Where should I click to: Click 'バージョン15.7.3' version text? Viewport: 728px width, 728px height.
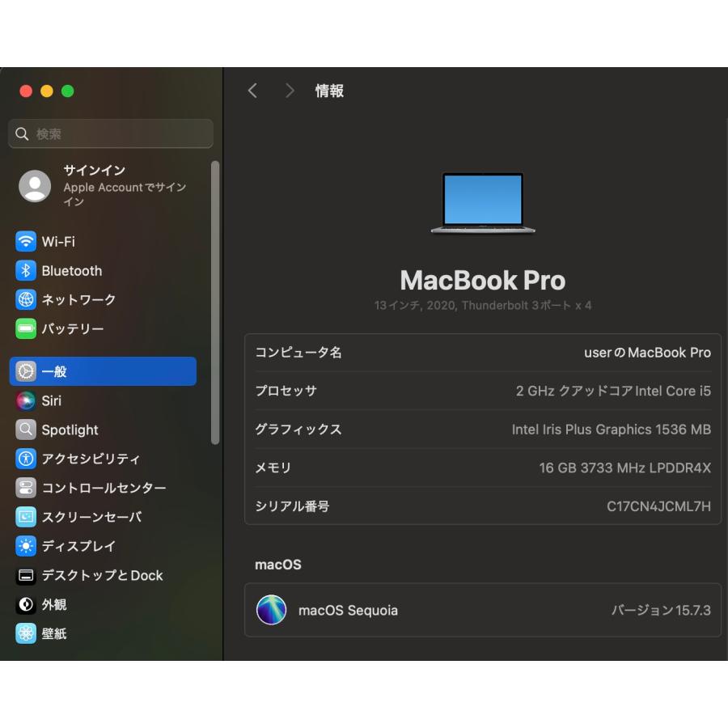[x=661, y=611]
